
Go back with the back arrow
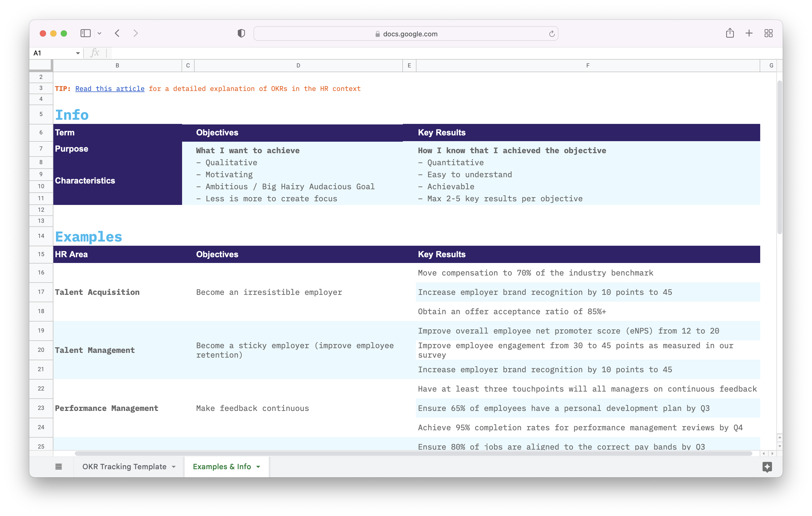pos(117,33)
